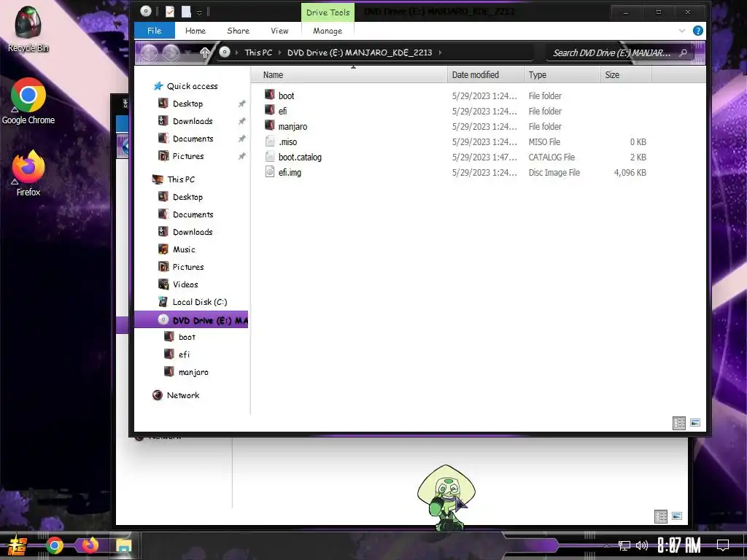This screenshot has height=560, width=747.
Task: Expand breadcrumb arrow after MANJARO_KDE_2213
Action: tap(440, 52)
